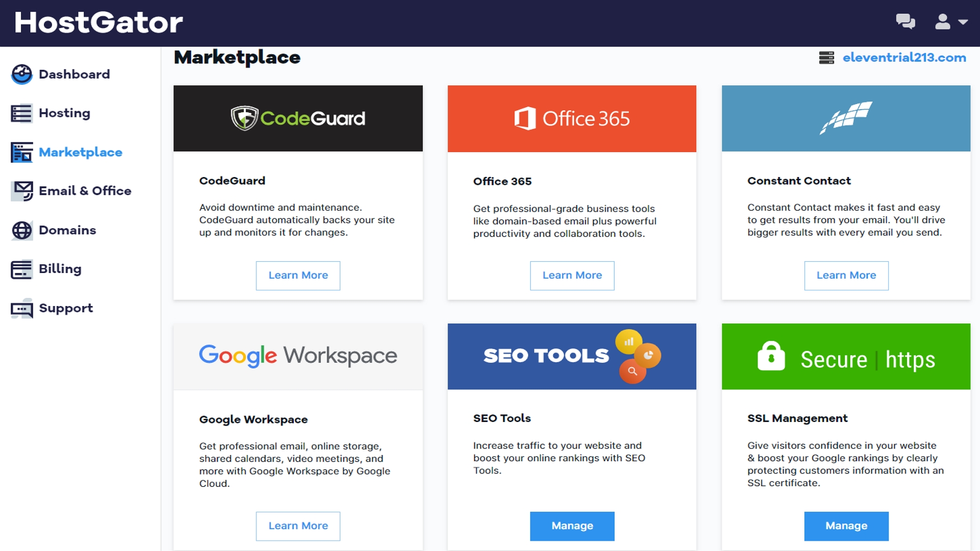The image size is (980, 551).
Task: Open eleventrial213.com domain link
Action: pyautogui.click(x=904, y=58)
